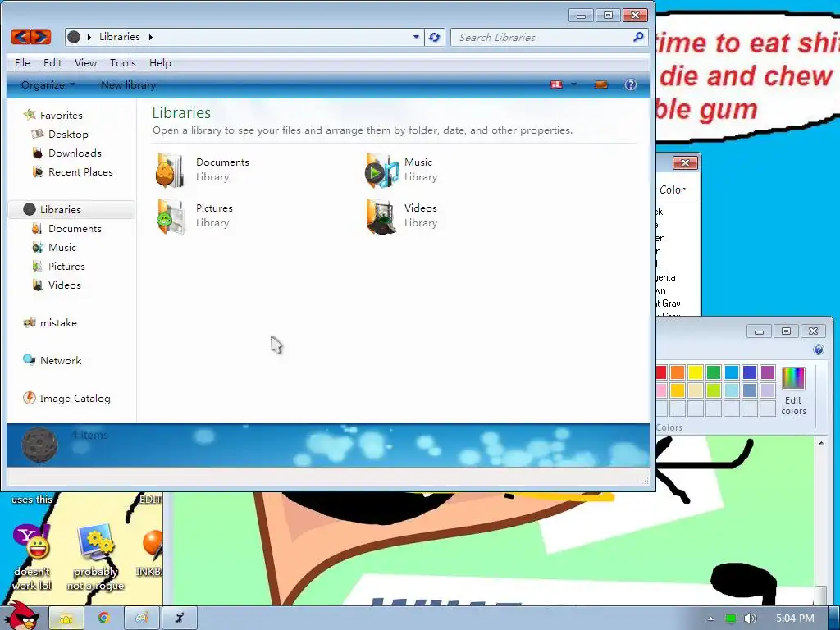Click the scroll up arrow in Paint canvas
Viewport: 840px width, 630px height.
tap(820, 443)
